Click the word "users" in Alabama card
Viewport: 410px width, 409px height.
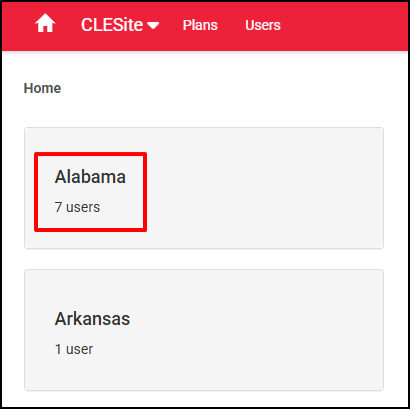[83, 207]
